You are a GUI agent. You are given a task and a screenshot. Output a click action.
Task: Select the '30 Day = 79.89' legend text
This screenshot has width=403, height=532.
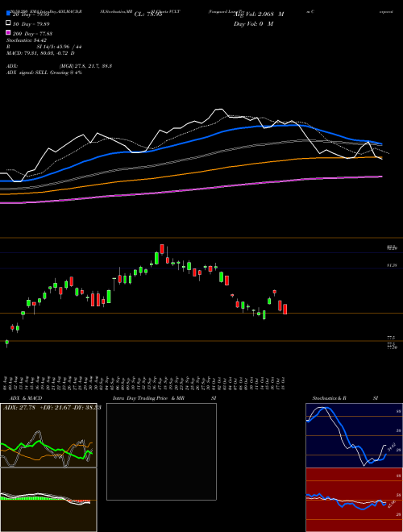pos(31,24)
